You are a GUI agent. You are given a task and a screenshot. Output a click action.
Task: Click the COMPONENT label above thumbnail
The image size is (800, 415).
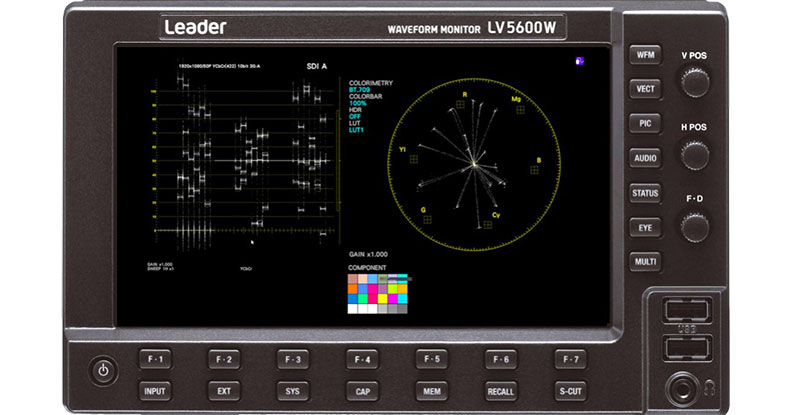367,267
